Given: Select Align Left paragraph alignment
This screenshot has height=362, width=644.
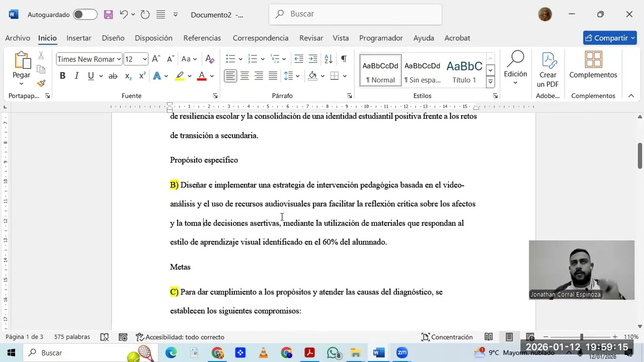Looking at the screenshot, I should point(230,76).
